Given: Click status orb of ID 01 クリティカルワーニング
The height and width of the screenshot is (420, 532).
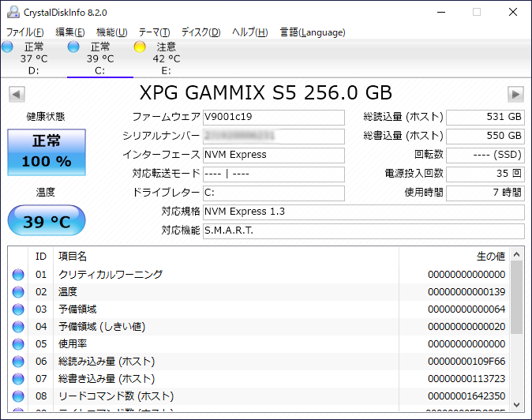Looking at the screenshot, I should tap(18, 275).
